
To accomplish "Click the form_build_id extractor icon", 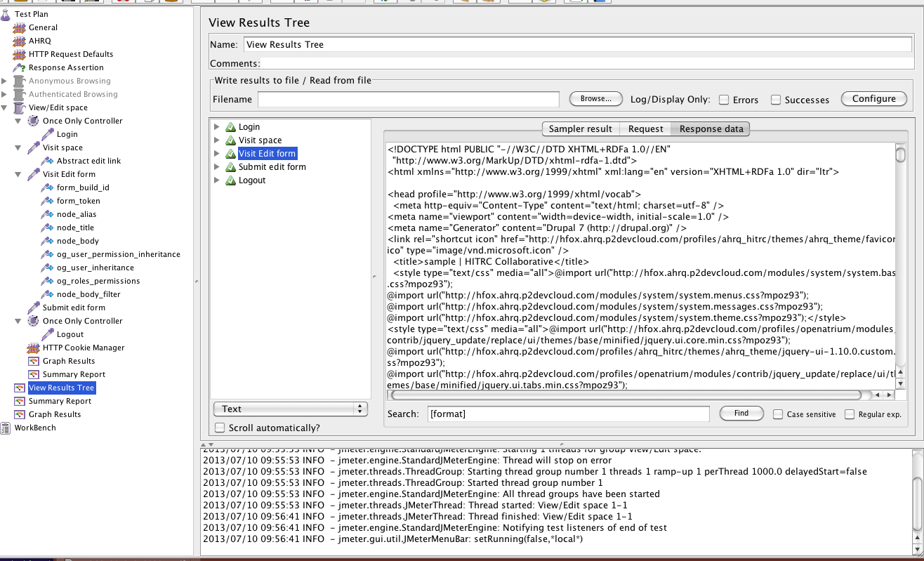I will point(48,187).
